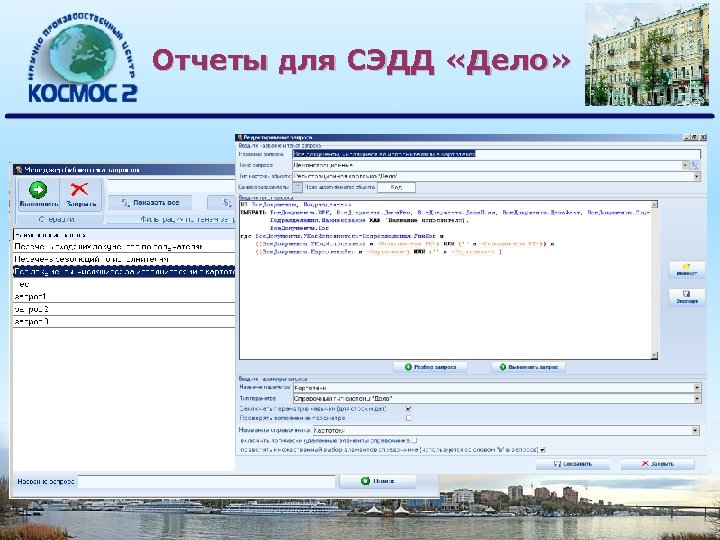Open the Название справочника dropdown Картотеки

[695, 430]
